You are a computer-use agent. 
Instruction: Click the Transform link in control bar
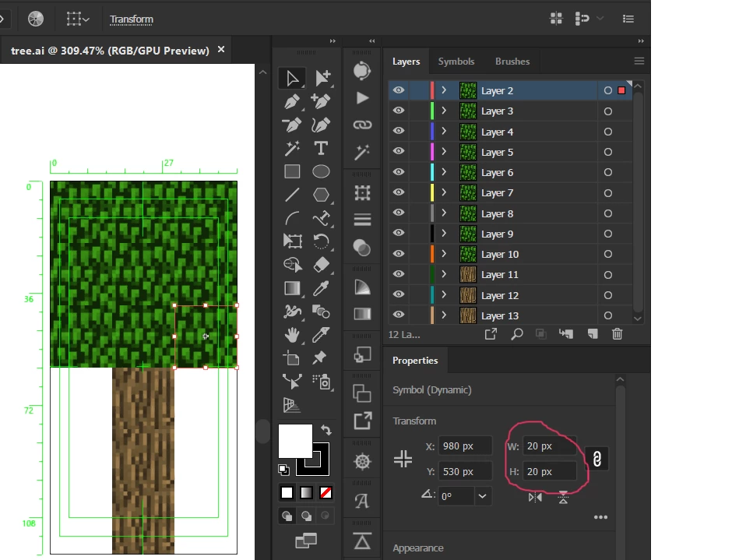tap(132, 19)
